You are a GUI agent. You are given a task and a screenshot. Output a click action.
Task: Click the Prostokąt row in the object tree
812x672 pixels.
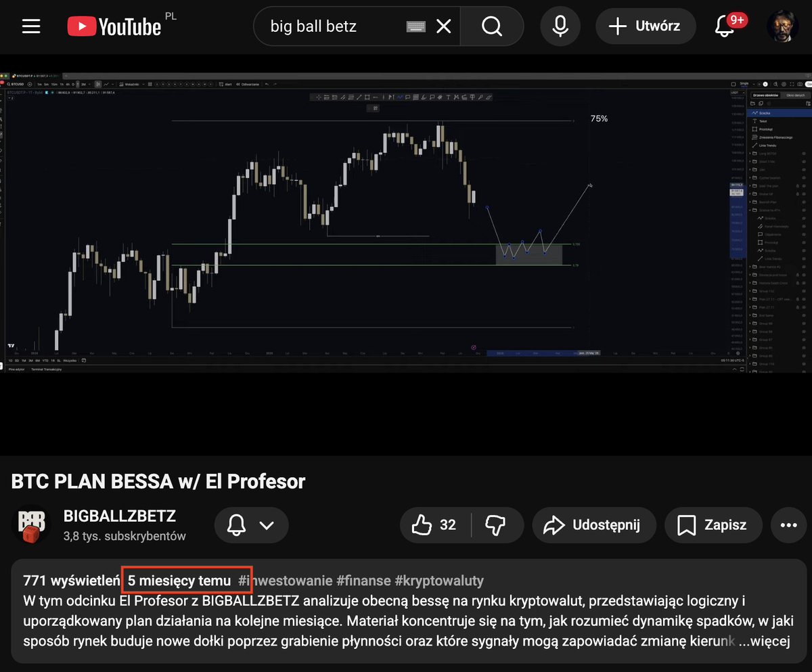coord(778,129)
